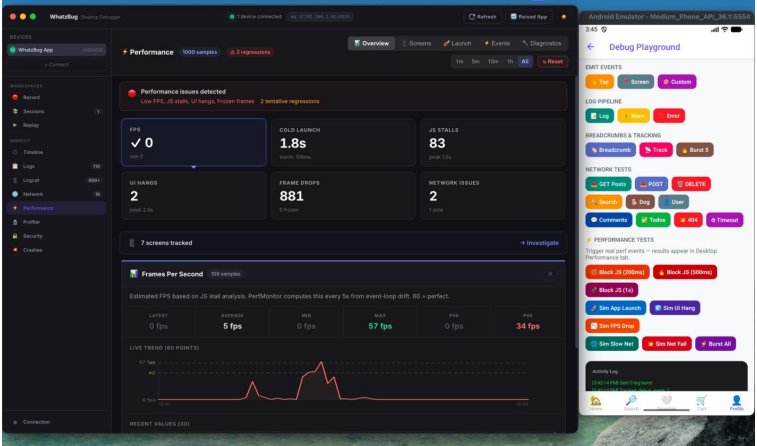Image resolution: width=757 pixels, height=446 pixels.
Task: Switch to the Events tab
Action: 497,43
